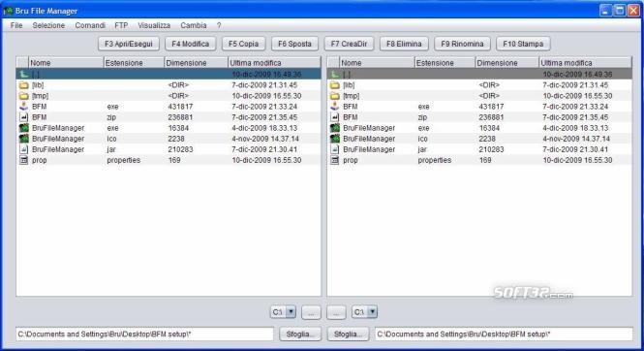This screenshot has width=644, height=351.
Task: Click '4-nov-2009 14.37.14' in right panel
Action: click(576, 139)
